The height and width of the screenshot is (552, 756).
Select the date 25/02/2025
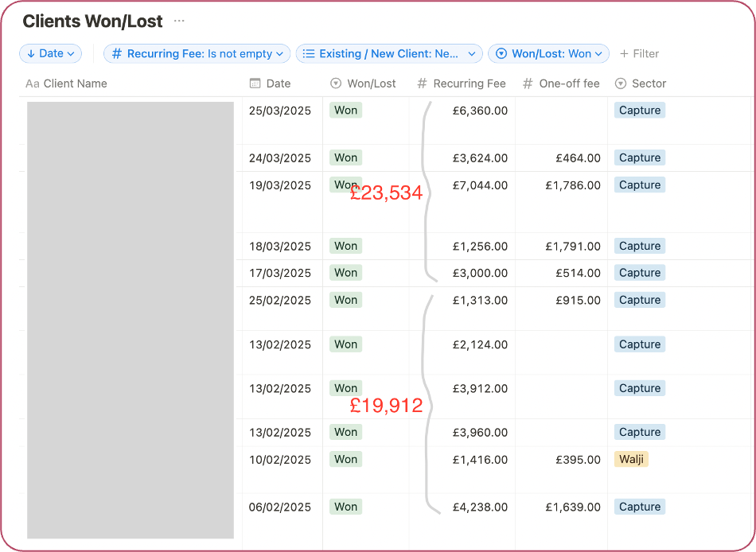click(279, 301)
